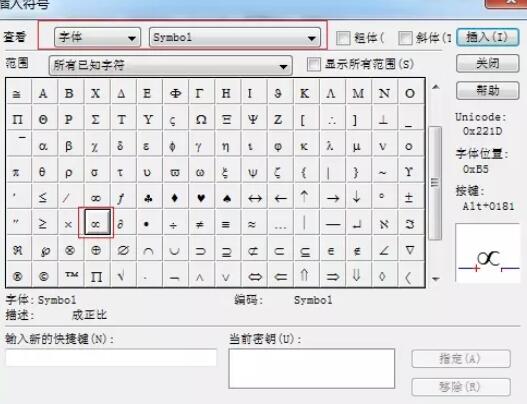Viewport: 527px width, 404px height.
Task: Click the symbol grid scroll-down arrow
Action: point(436,279)
